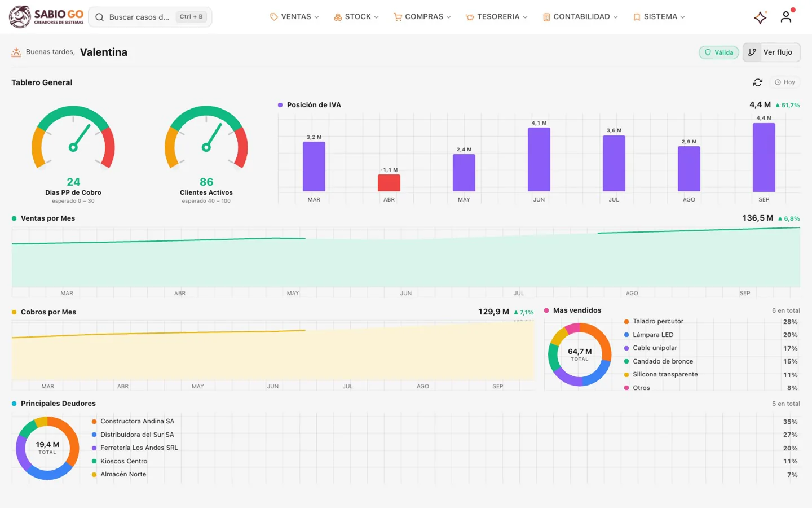Open the TESORERIA menu

497,17
